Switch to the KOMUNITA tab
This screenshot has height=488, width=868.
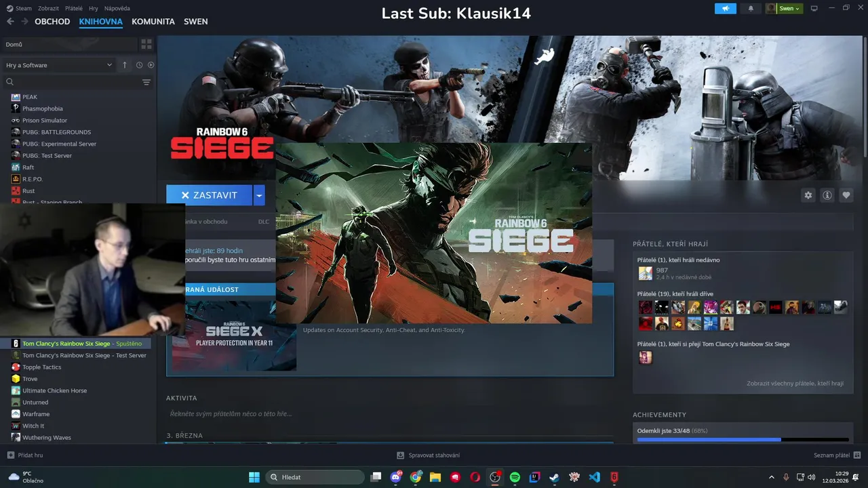point(153,22)
